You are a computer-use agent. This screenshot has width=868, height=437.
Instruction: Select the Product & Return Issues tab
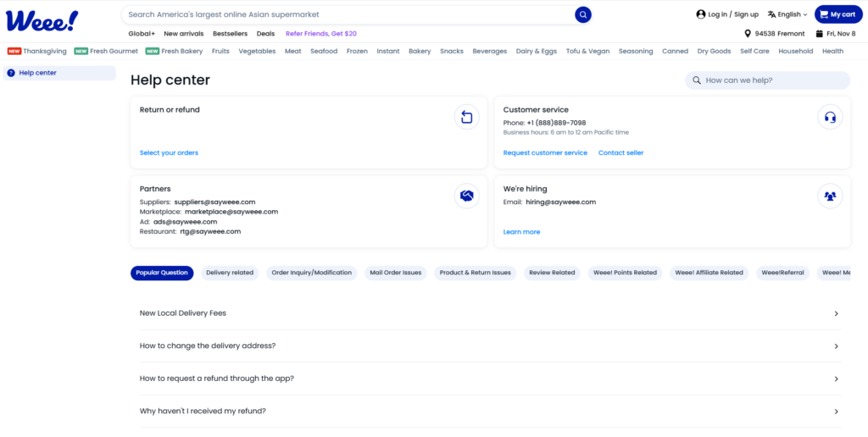476,273
